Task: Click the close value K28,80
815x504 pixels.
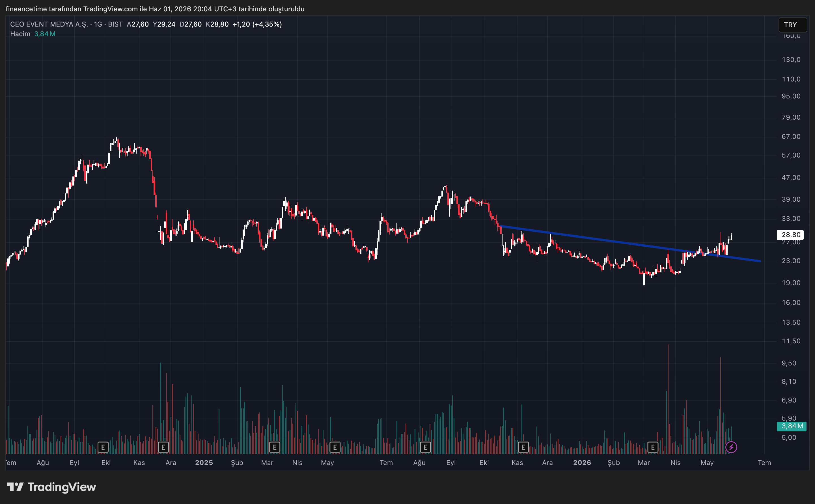Action: (x=217, y=24)
